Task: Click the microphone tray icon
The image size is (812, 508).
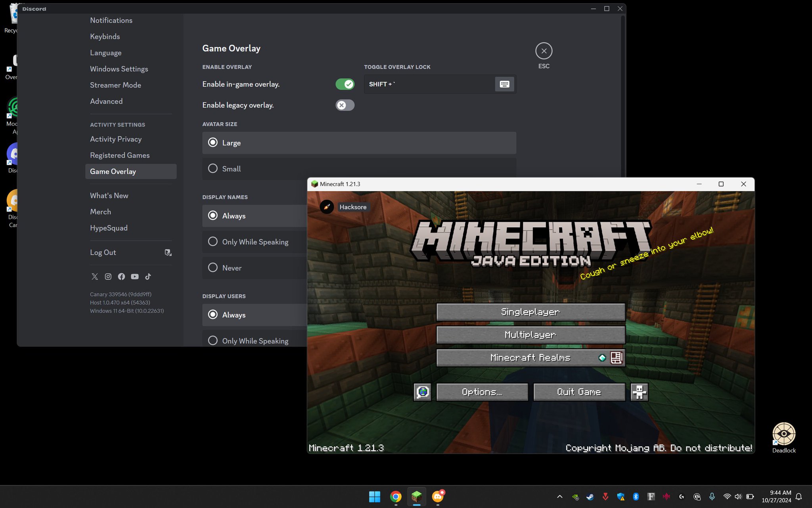Action: tap(712, 496)
